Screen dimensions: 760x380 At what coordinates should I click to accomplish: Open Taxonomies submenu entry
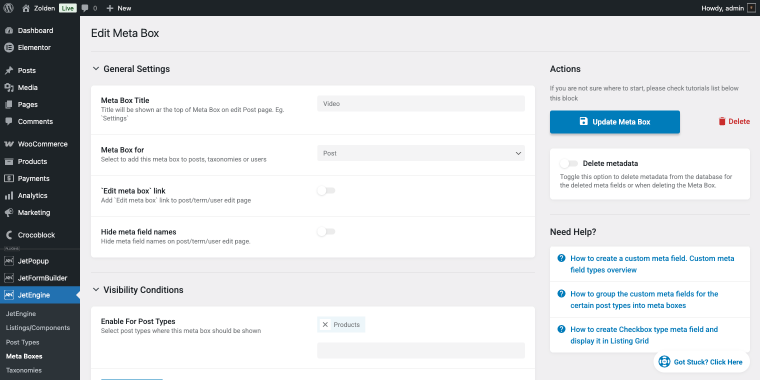pos(24,370)
